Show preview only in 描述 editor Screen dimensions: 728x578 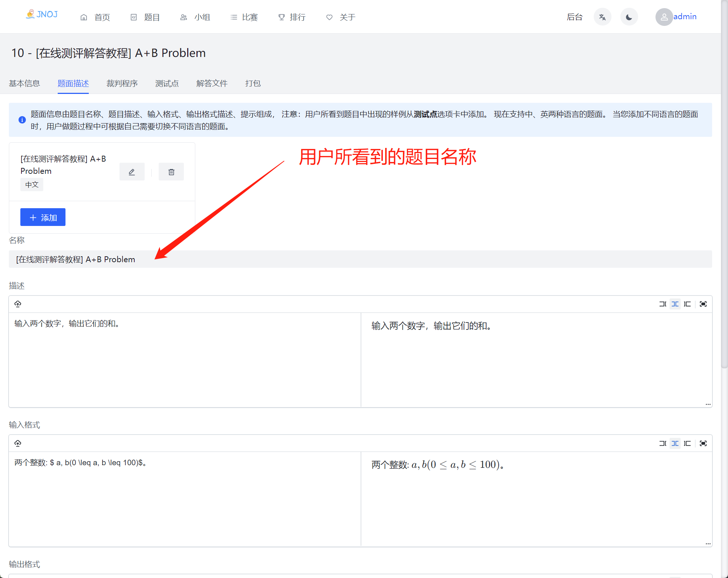click(x=687, y=304)
